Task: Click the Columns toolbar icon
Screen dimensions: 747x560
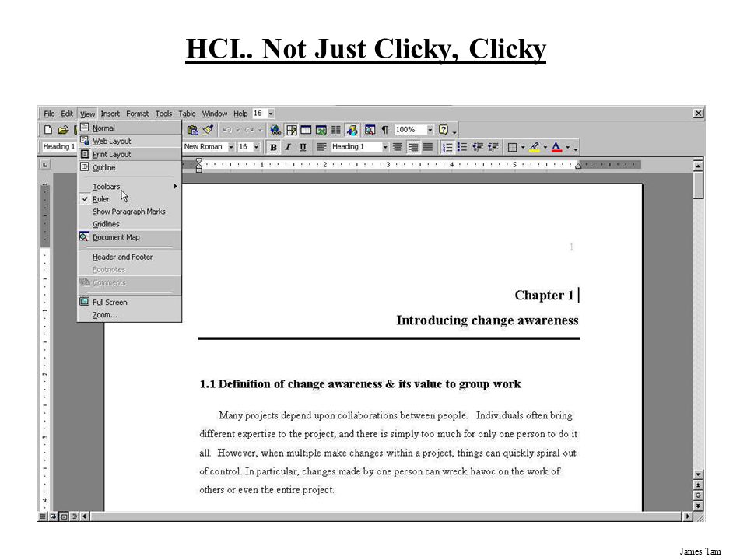Action: (336, 130)
